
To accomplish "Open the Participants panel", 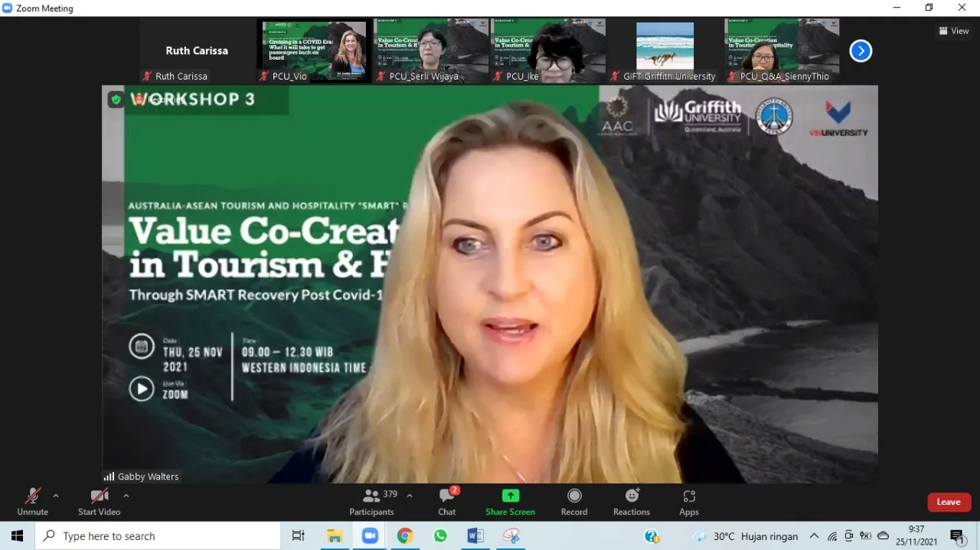I will point(372,502).
